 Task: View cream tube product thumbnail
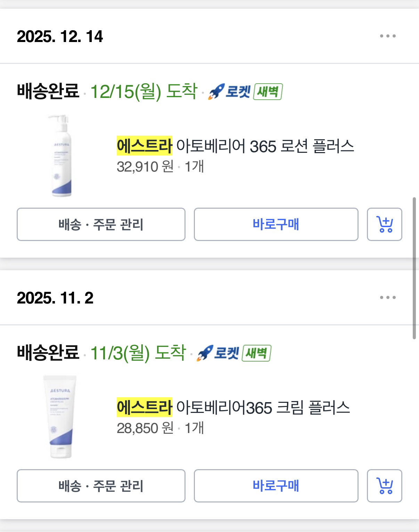[59, 417]
